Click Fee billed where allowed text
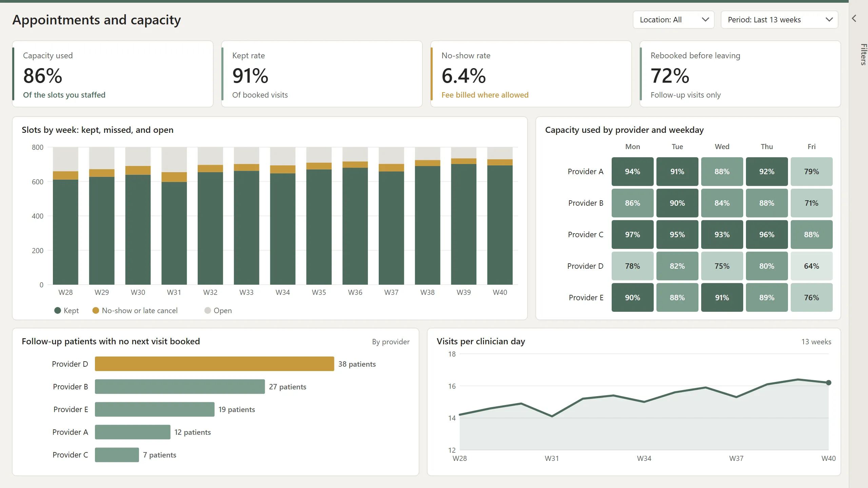 (485, 95)
